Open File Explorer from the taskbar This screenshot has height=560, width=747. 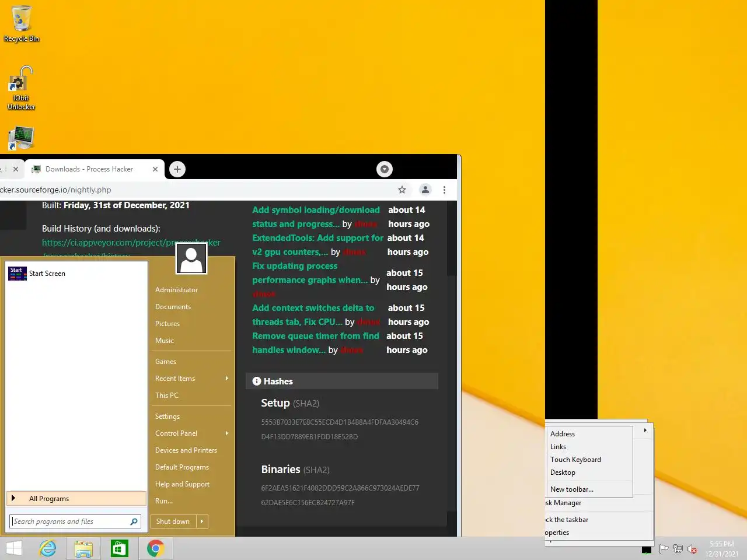coord(83,548)
